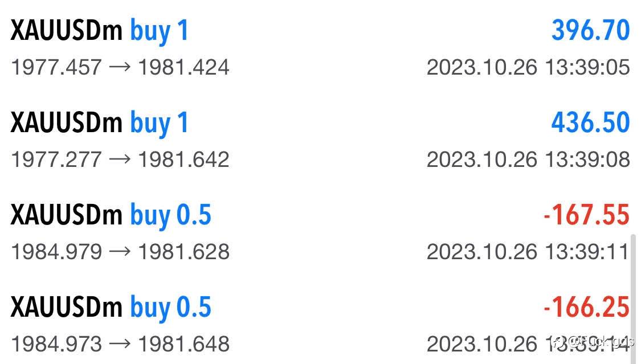641x364 pixels.
Task: Click the price range 1977.457 → 1981.424
Action: click(120, 68)
